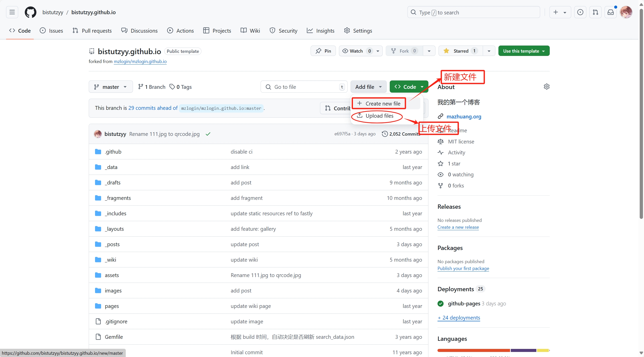Screen dimensions: 644x357
Task: Click the Type / to search box
Action: [x=473, y=12]
